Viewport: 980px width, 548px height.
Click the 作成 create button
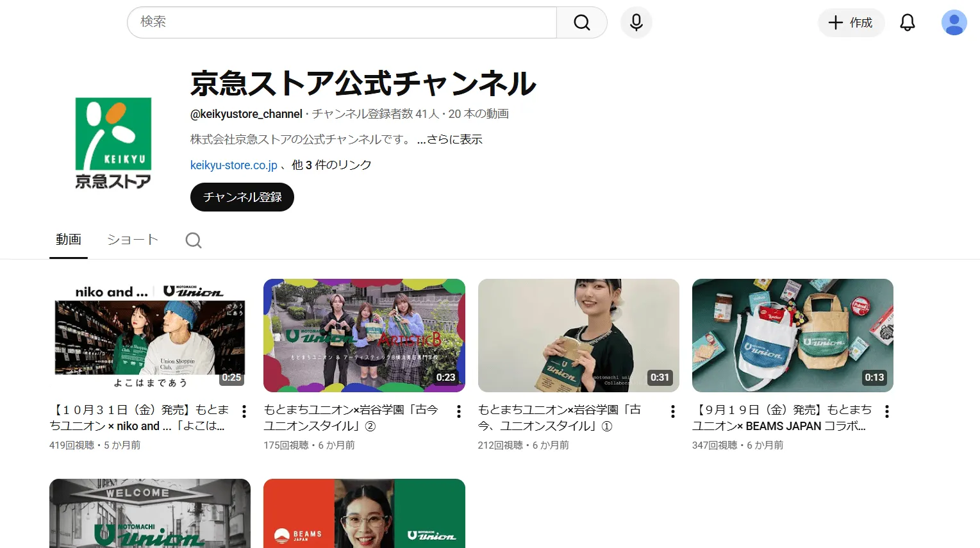coord(851,22)
